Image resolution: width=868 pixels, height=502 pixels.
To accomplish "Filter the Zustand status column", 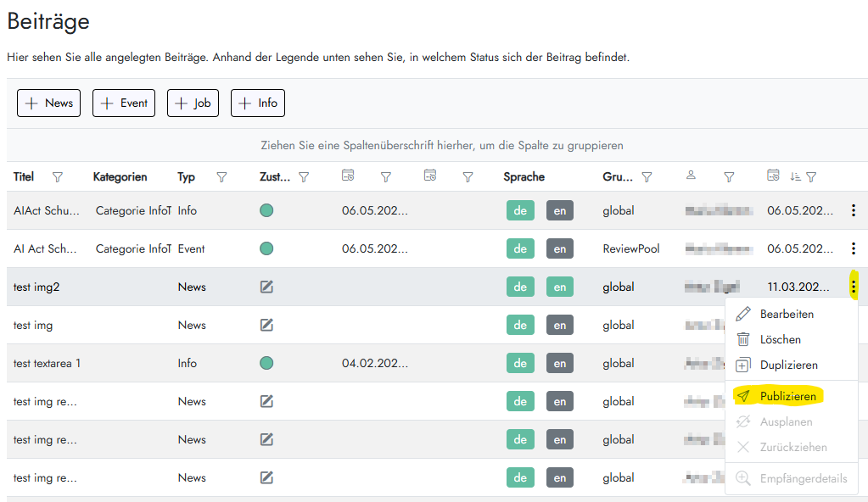I will [x=304, y=177].
